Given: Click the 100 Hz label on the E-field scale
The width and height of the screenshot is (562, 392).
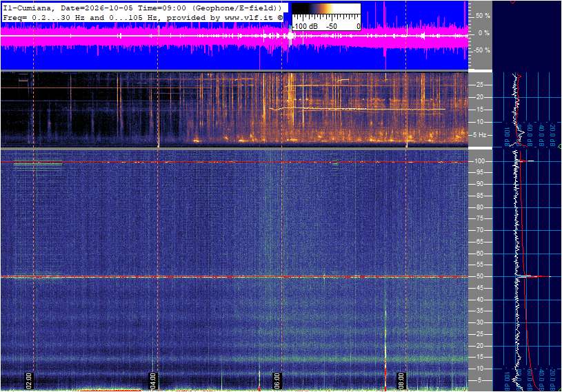Looking at the screenshot, I should click(479, 161).
